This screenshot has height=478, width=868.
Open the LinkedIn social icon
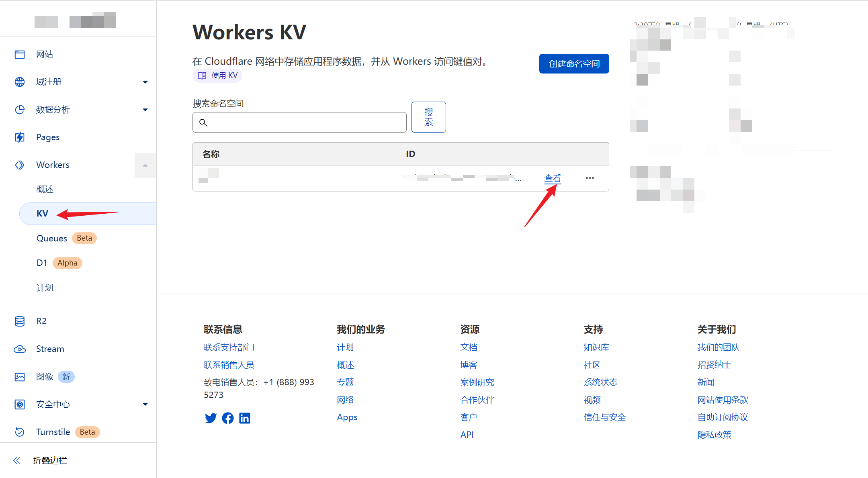tap(245, 418)
